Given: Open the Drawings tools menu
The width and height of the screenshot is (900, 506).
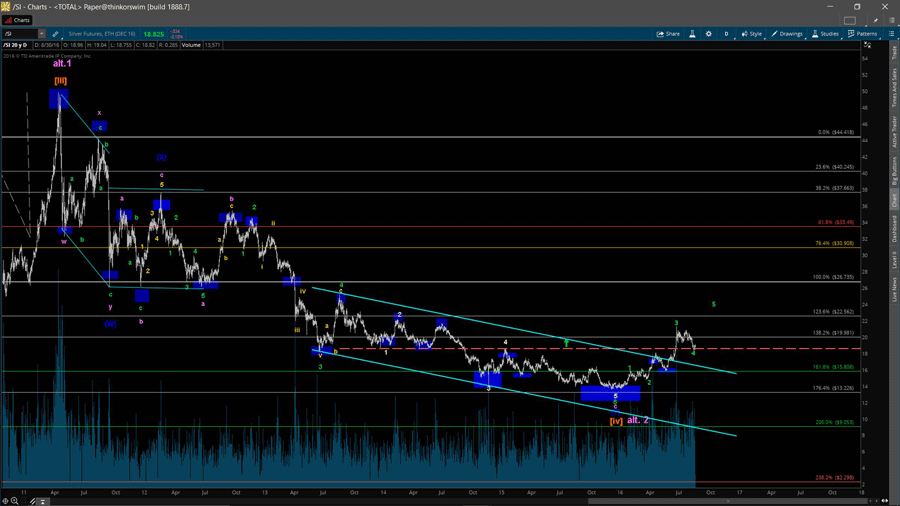Looking at the screenshot, I should click(x=787, y=34).
